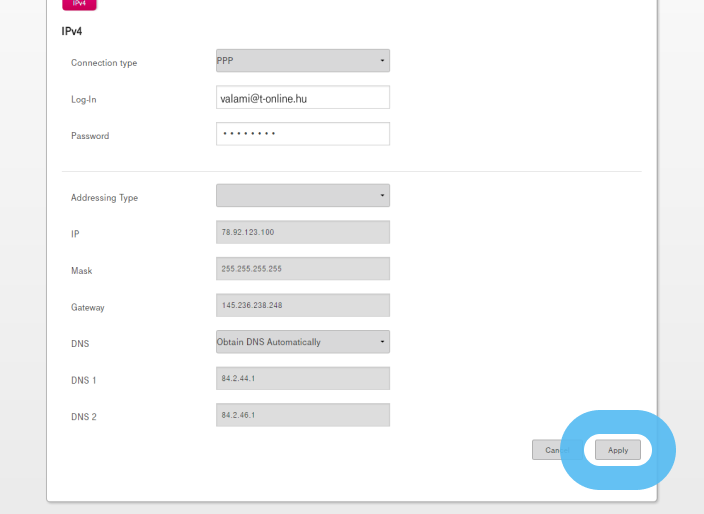Click the Log-In text label
Screen dimensions: 704x514
[x=84, y=100]
